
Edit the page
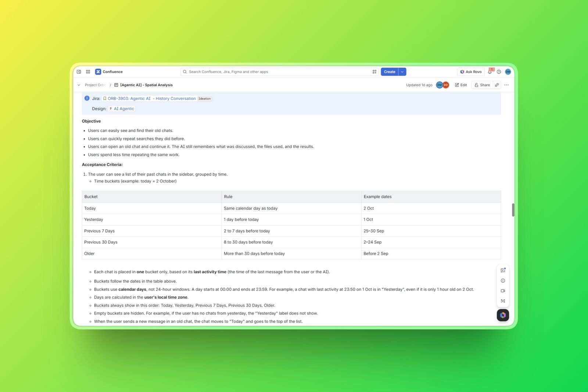[461, 85]
